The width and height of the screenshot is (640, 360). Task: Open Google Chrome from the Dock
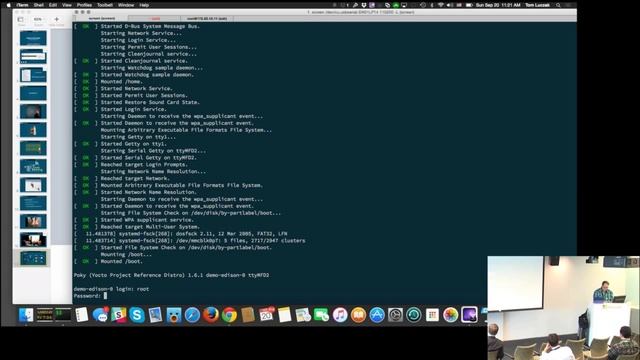(229, 315)
